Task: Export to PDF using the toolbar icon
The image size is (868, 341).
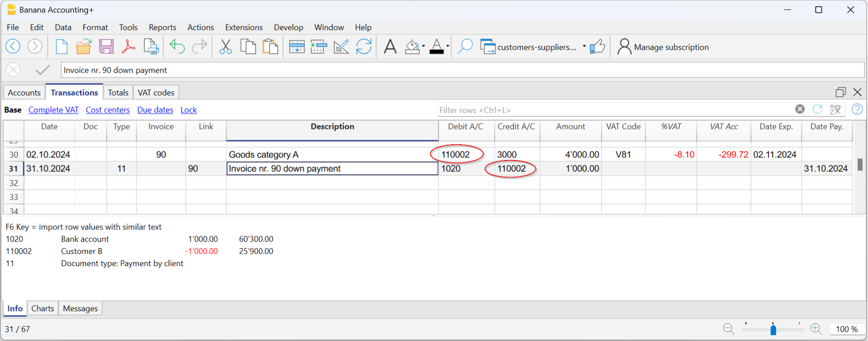Action: (x=128, y=47)
